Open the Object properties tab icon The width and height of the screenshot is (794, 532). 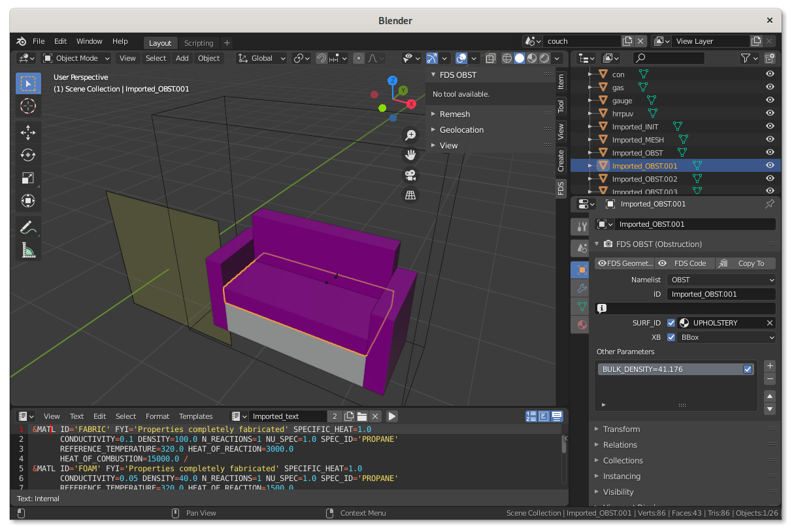pos(581,269)
